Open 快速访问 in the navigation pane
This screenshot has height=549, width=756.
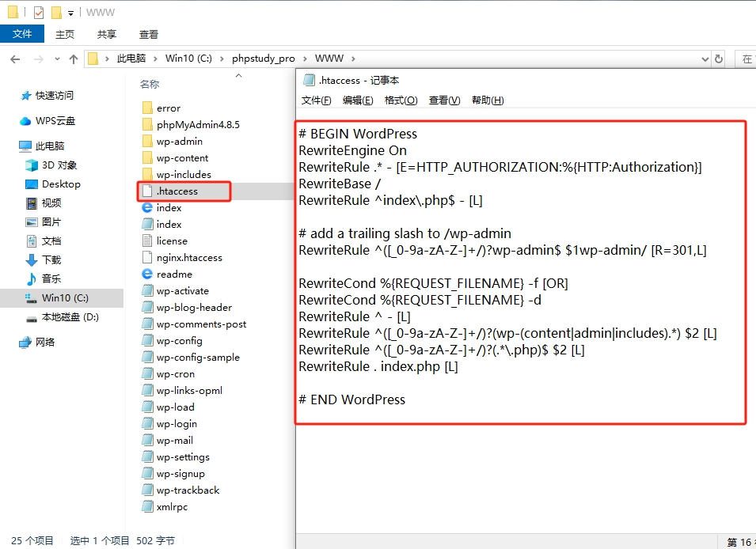[x=47, y=96]
